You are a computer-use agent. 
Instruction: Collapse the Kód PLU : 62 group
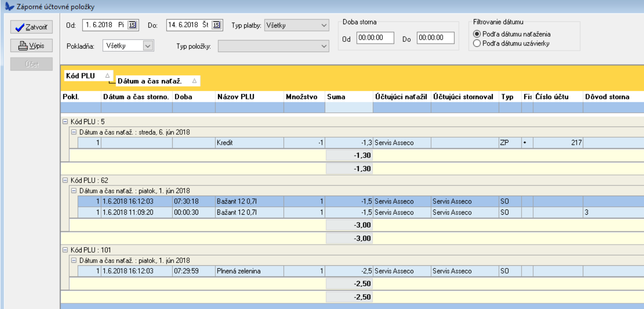65,180
